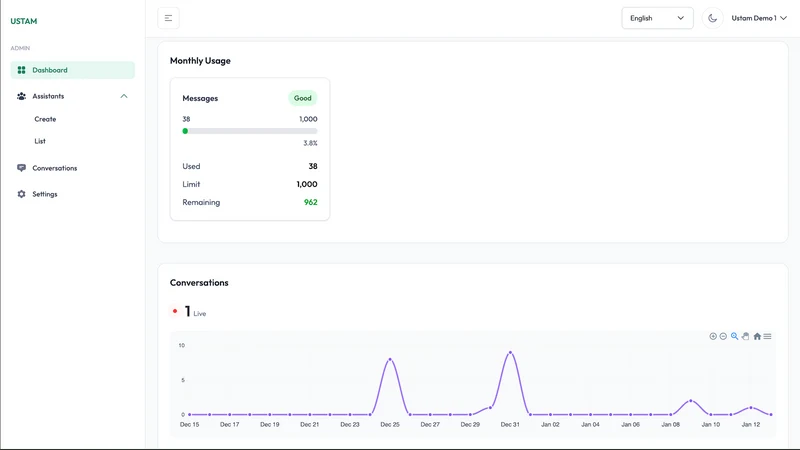This screenshot has width=800, height=450.
Task: Open Conversations in the sidebar
Action: [55, 168]
